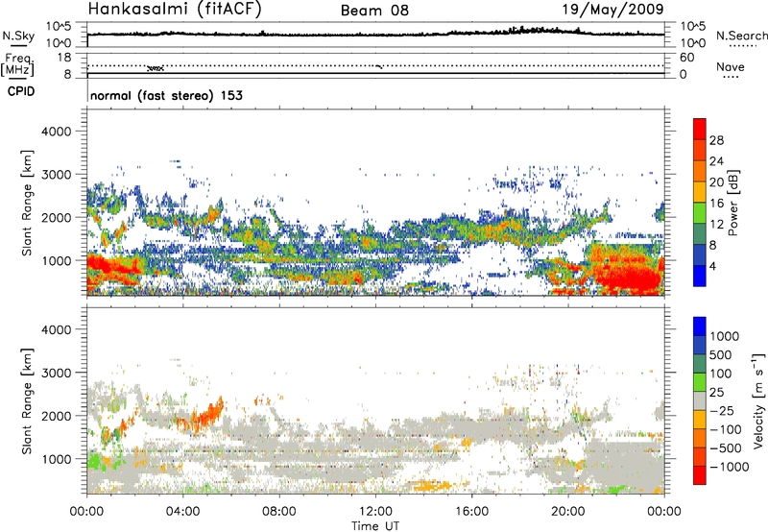Click the "Power [dB]" colorbar title
Image resolution: width=768 pixels, height=532 pixels.
pyautogui.click(x=733, y=203)
